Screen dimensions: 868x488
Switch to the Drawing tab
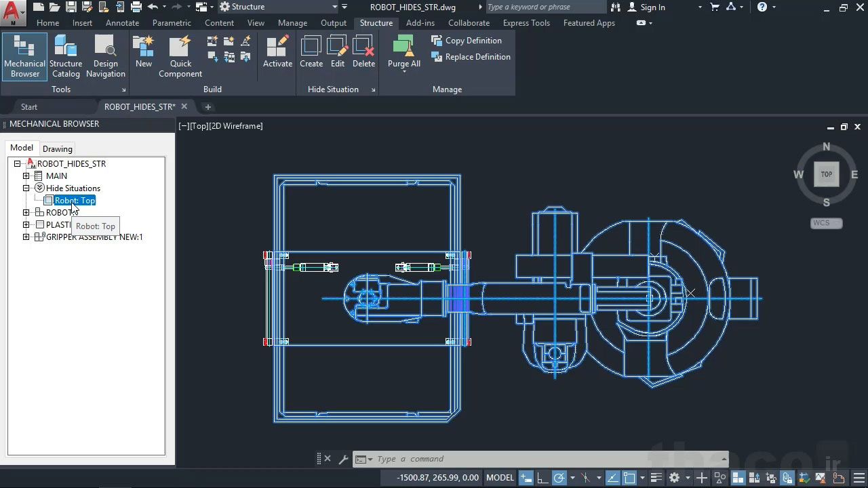pyautogui.click(x=58, y=149)
